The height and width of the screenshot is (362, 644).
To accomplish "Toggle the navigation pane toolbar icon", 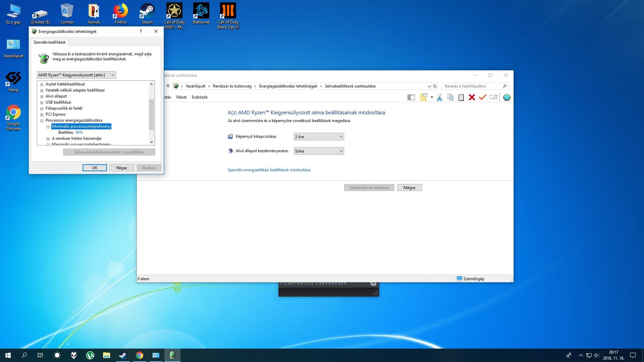I will coord(411,97).
